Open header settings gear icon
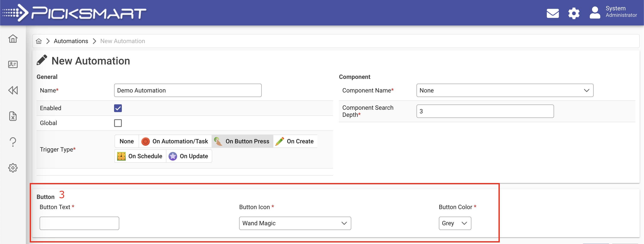 click(x=574, y=13)
